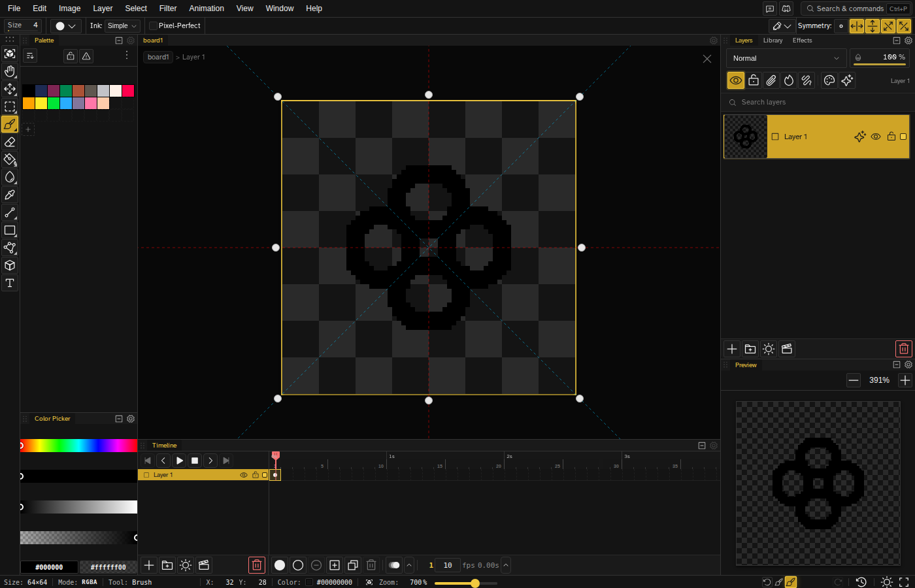The height and width of the screenshot is (588, 915).
Task: Collapse the Timeline panel
Action: click(x=702, y=446)
